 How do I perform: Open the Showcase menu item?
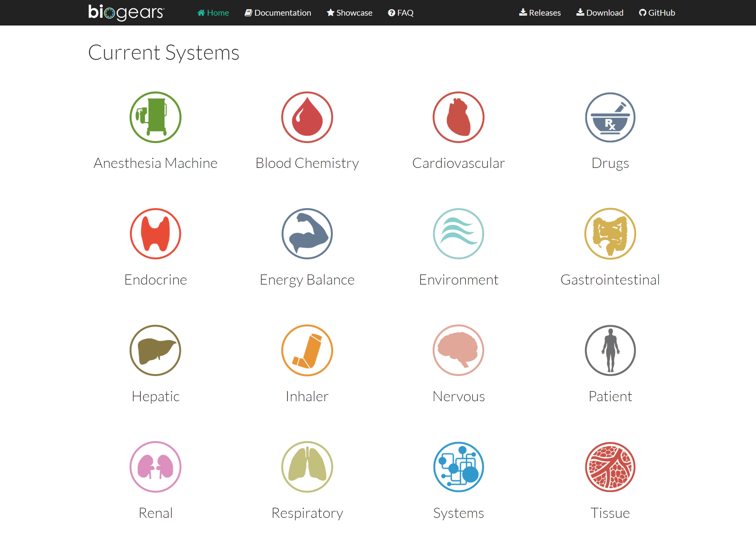coord(349,13)
